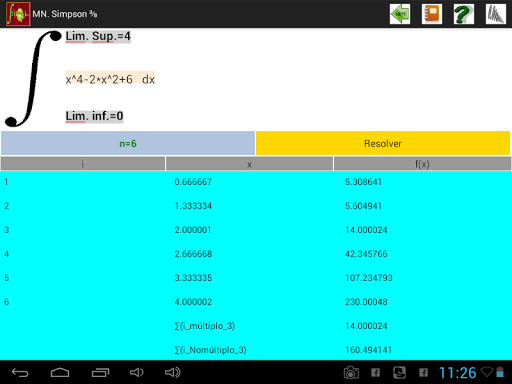The height and width of the screenshot is (384, 512).
Task: Tap the Android back navigation button
Action: (x=20, y=372)
